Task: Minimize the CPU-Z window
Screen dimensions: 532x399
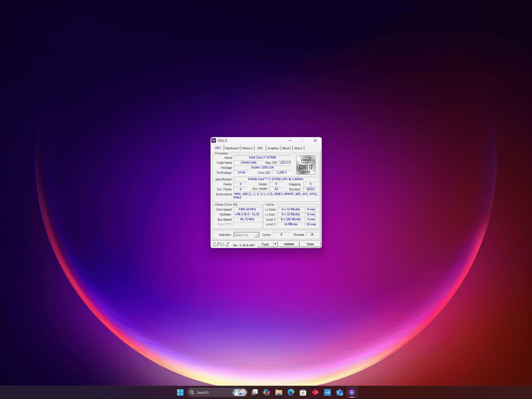Action: (x=290, y=141)
